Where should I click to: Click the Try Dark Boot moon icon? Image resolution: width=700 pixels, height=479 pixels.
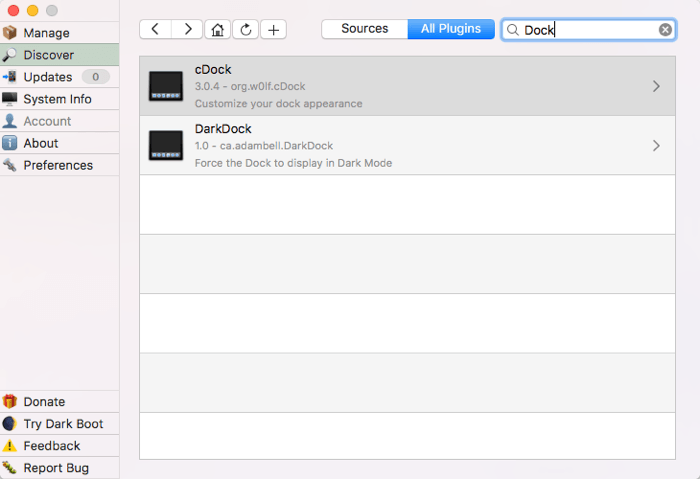click(9, 423)
